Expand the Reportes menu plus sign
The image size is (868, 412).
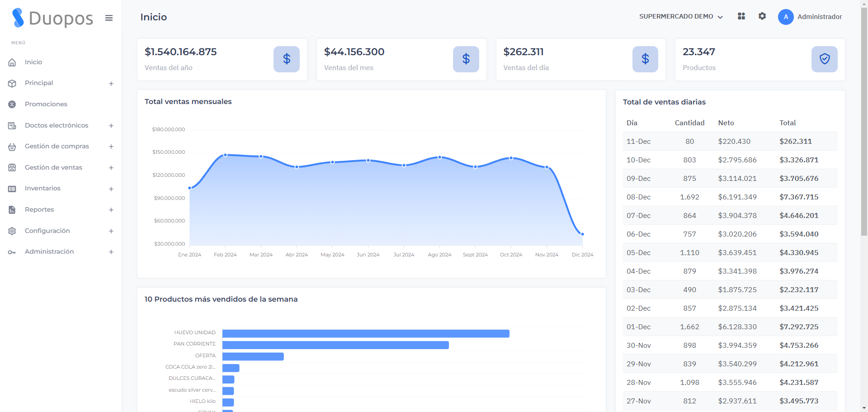tap(111, 210)
